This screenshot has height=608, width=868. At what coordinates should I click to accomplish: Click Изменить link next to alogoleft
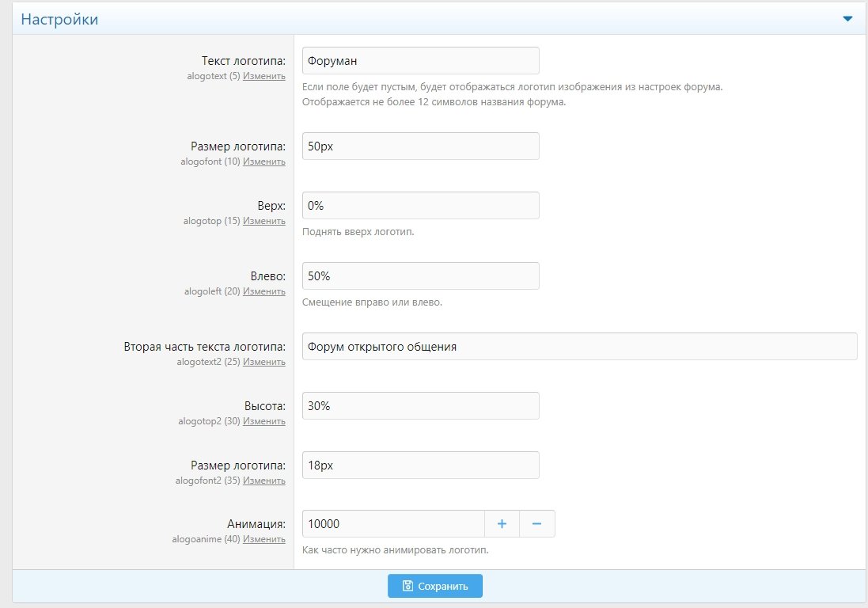point(264,291)
